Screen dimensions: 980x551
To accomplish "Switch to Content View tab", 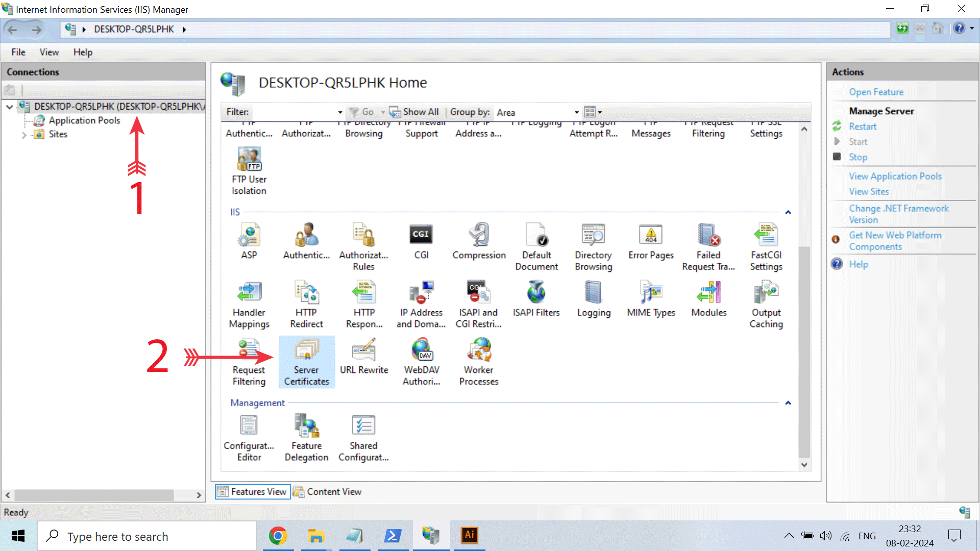I will pyautogui.click(x=328, y=492).
